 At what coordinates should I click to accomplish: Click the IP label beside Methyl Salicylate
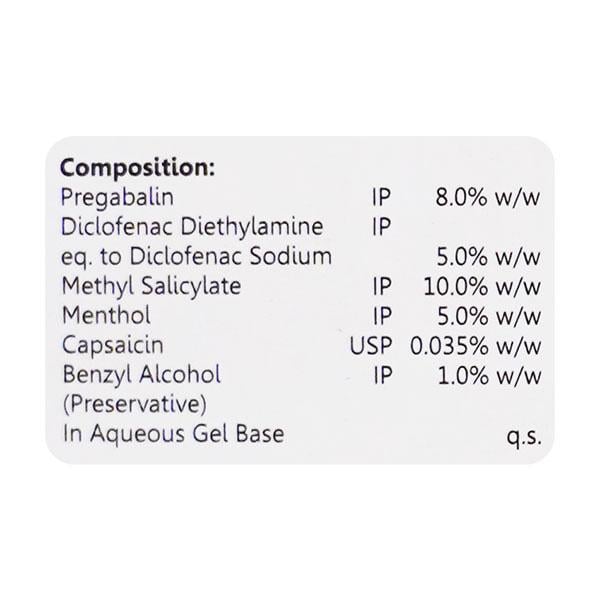(x=380, y=286)
